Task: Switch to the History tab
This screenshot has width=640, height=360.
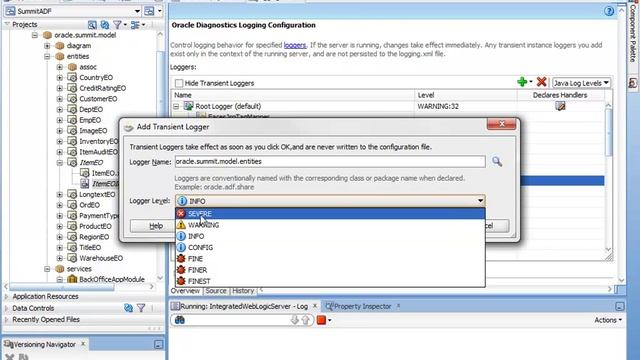Action: tap(243, 291)
